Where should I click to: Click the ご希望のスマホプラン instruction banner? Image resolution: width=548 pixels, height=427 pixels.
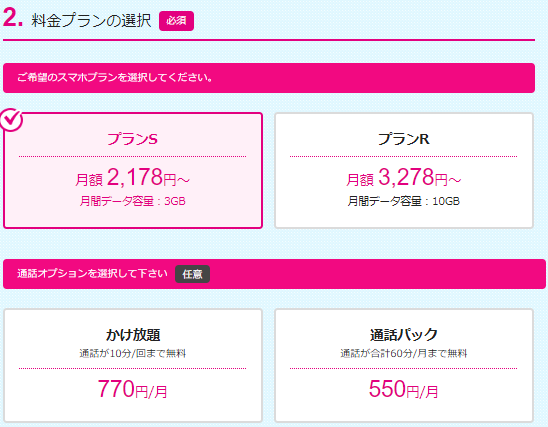[269, 78]
